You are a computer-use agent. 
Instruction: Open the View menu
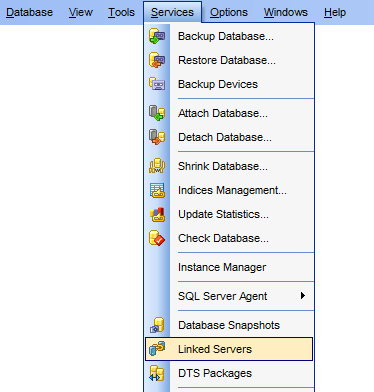pos(81,13)
